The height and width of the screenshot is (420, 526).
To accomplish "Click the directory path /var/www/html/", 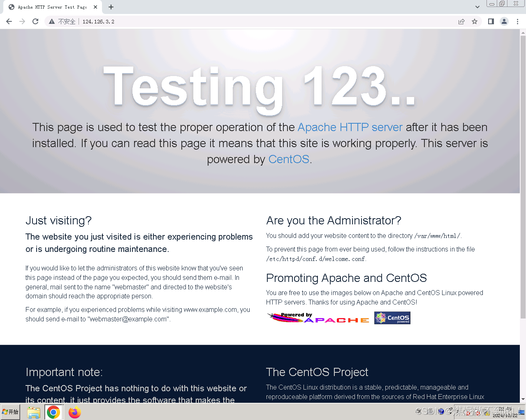I will tap(437, 236).
